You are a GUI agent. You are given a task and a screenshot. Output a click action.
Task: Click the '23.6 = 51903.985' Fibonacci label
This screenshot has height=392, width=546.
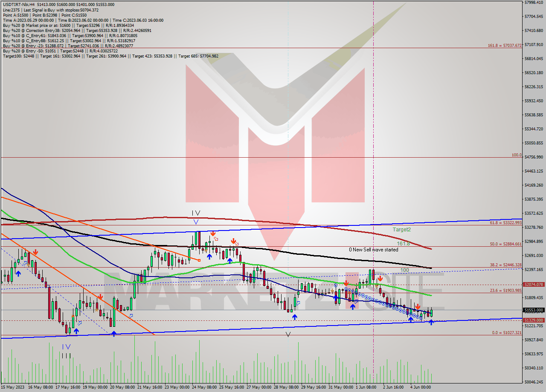pos(506,290)
